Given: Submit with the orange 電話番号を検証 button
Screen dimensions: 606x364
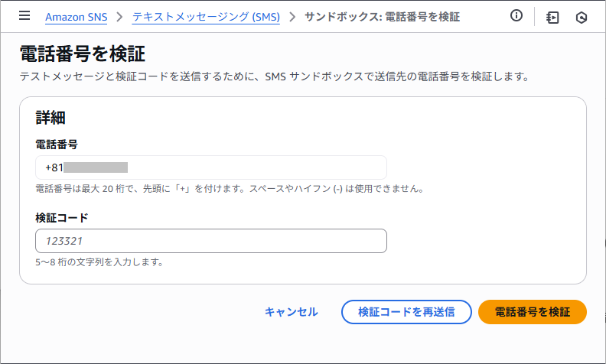Looking at the screenshot, I should (x=533, y=312).
